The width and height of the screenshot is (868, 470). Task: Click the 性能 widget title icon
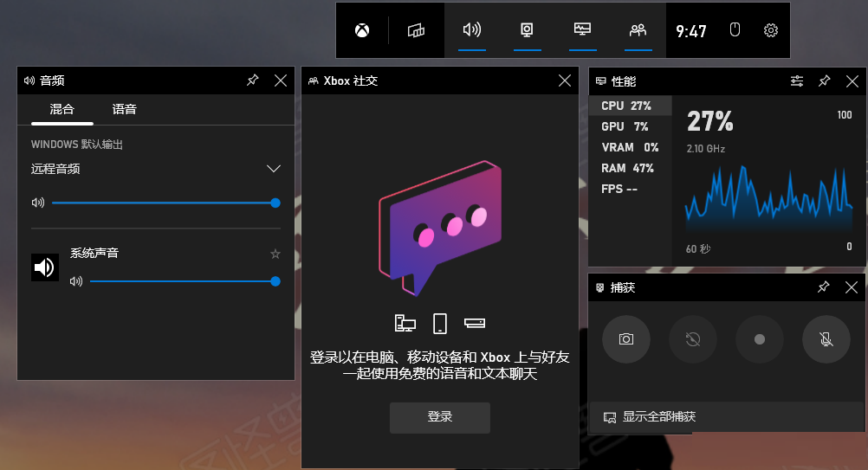[600, 81]
